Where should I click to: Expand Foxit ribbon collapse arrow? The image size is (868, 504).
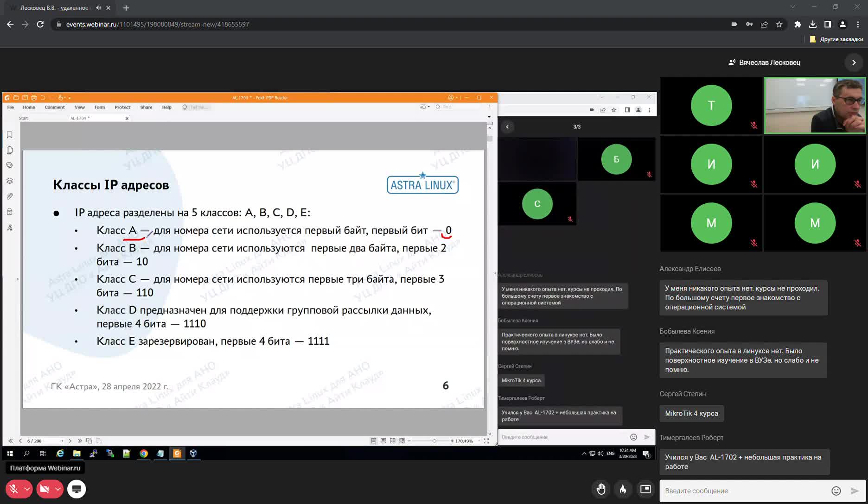[489, 117]
